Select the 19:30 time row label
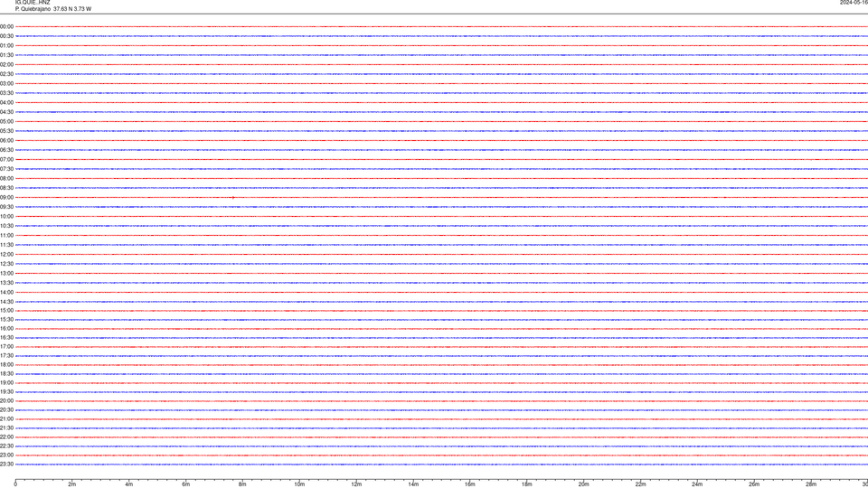Screen dimensions: 868x488 coord(6,391)
